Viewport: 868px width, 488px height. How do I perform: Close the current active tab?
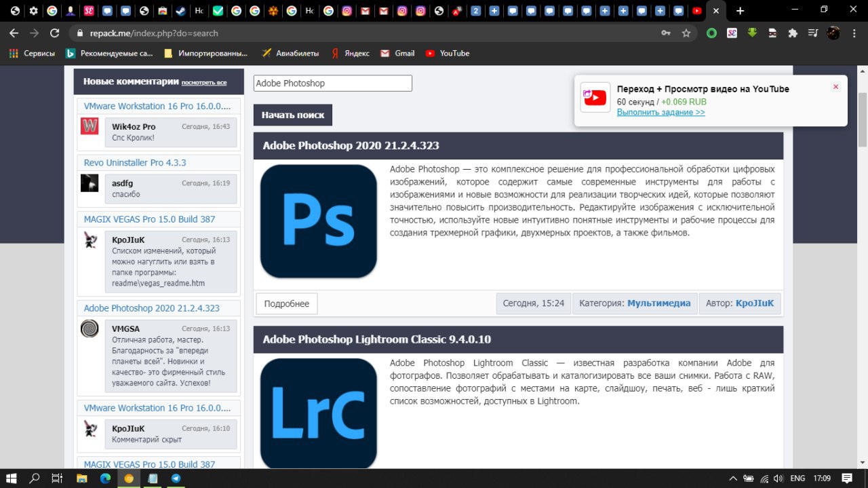[x=715, y=11]
